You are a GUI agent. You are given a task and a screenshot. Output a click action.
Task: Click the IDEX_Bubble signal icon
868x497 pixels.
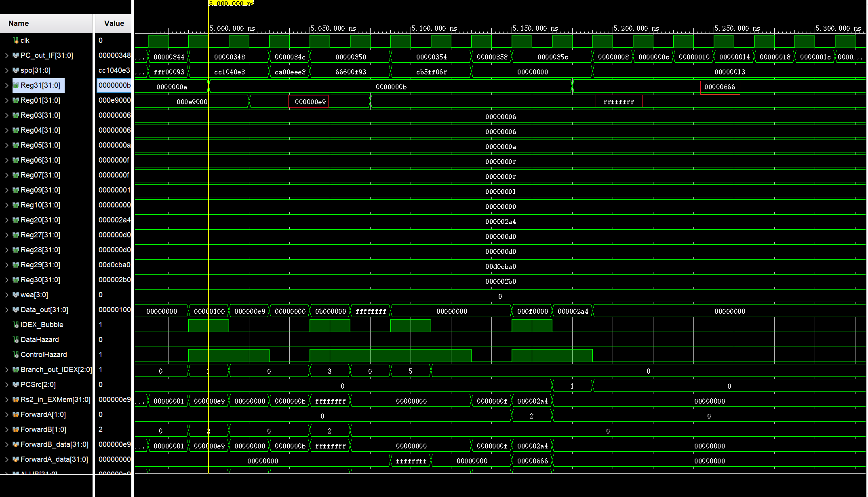pyautogui.click(x=16, y=325)
